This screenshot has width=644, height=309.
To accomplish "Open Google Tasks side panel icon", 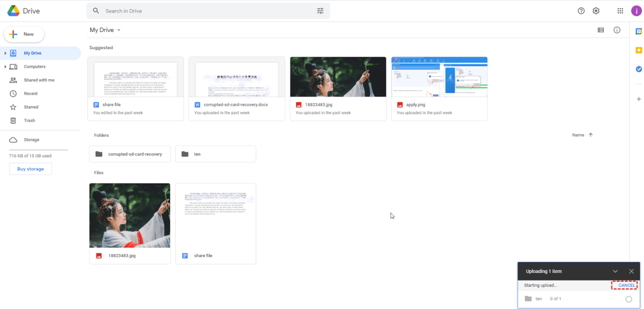I will [639, 69].
